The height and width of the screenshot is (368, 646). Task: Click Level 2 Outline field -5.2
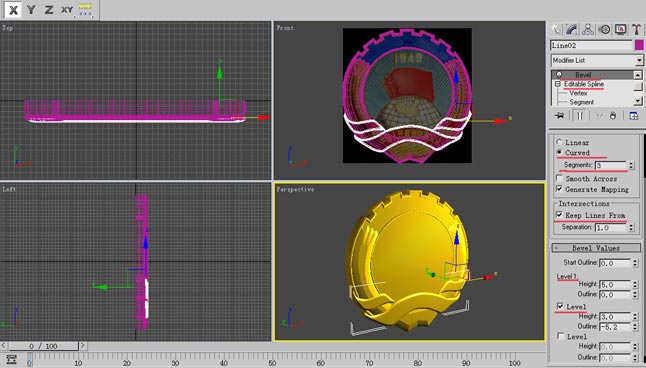tap(615, 327)
